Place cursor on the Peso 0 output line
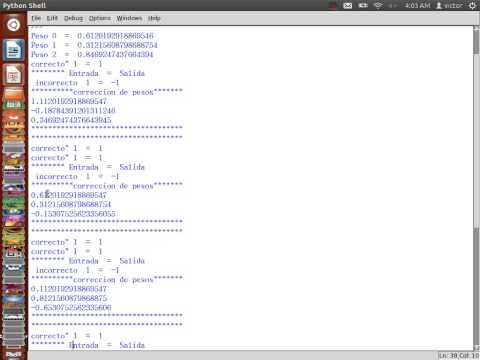The width and height of the screenshot is (480, 360). coord(92,36)
